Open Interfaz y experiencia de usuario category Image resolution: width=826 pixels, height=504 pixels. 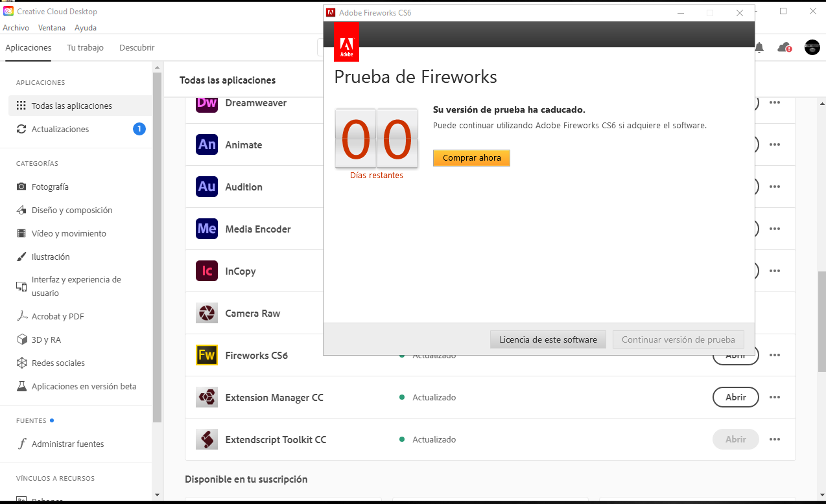point(68,286)
